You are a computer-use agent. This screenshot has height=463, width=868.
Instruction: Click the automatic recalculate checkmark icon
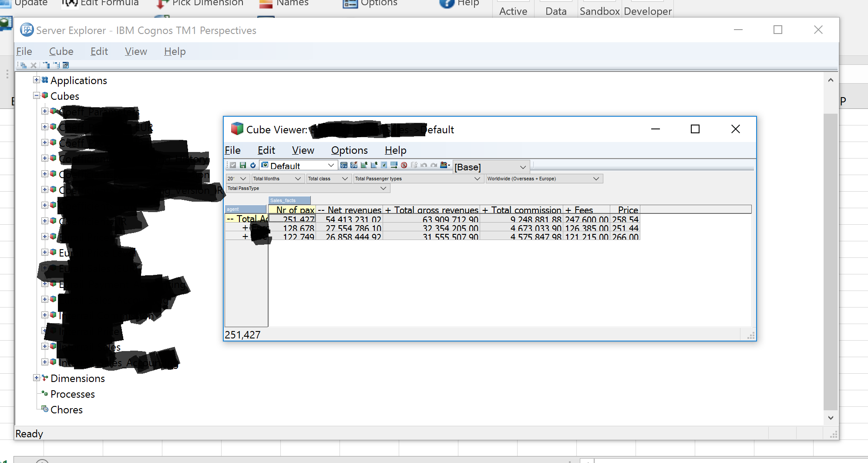(233, 165)
